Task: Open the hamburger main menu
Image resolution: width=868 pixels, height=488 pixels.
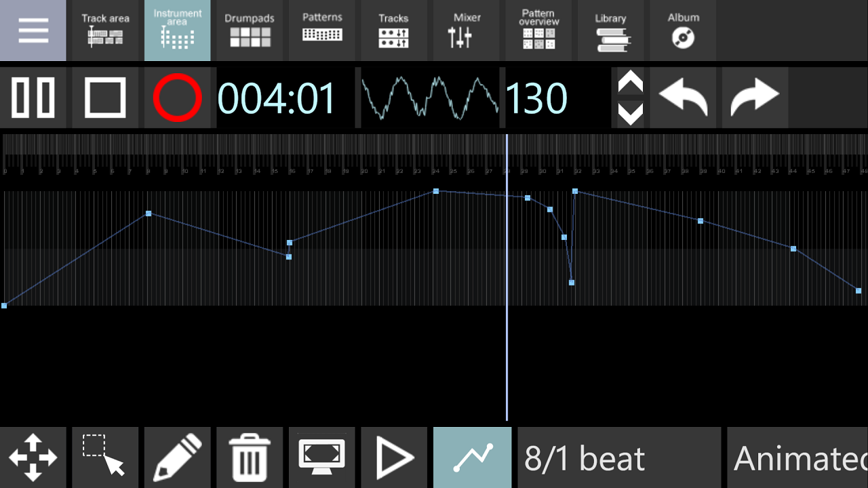Action: (x=33, y=30)
